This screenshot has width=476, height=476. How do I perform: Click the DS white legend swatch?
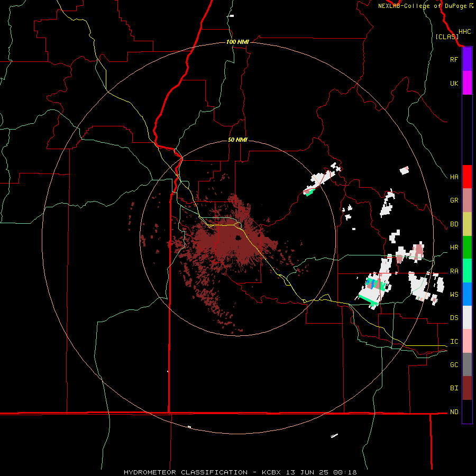click(467, 317)
